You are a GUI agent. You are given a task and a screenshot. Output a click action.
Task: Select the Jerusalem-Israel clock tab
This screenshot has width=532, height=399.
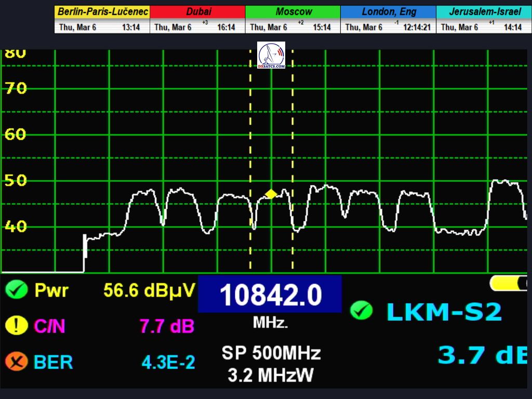click(484, 12)
